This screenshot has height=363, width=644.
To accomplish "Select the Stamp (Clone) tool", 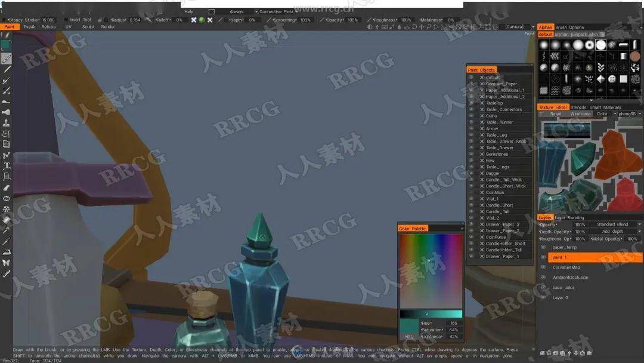I will coord(7,122).
